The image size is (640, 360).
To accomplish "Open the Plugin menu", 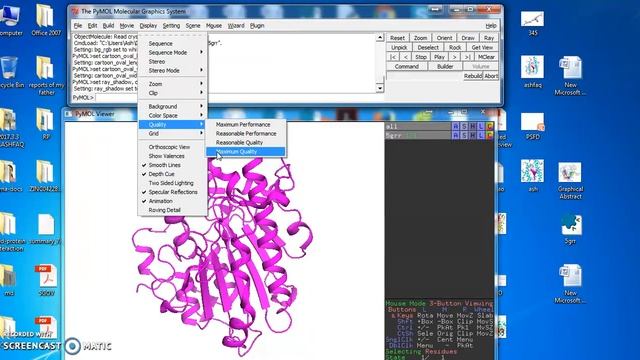I will point(257,25).
